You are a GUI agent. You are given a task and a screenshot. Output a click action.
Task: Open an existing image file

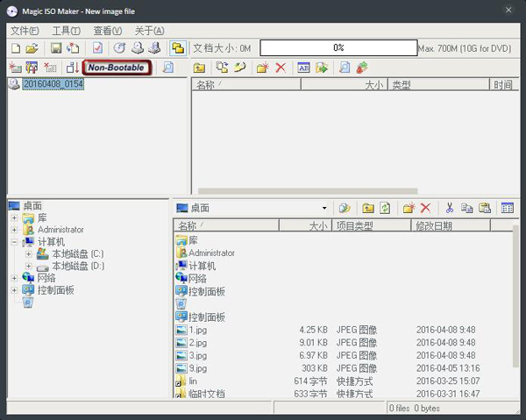(32, 48)
